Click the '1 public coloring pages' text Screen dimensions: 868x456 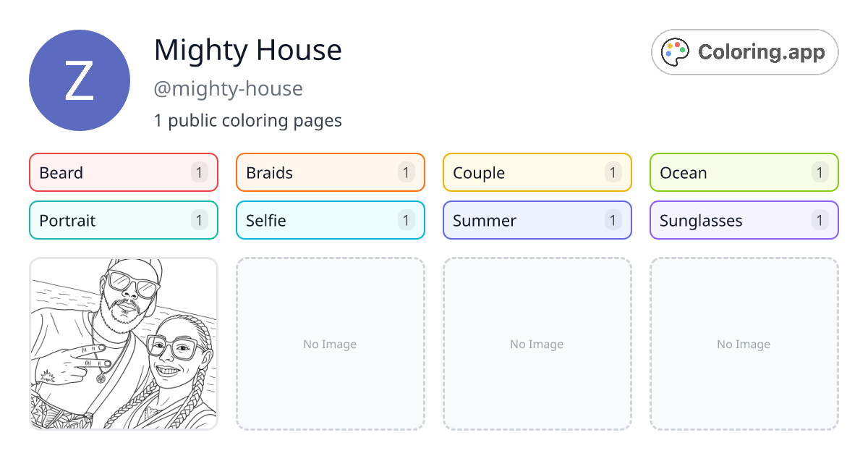click(248, 120)
